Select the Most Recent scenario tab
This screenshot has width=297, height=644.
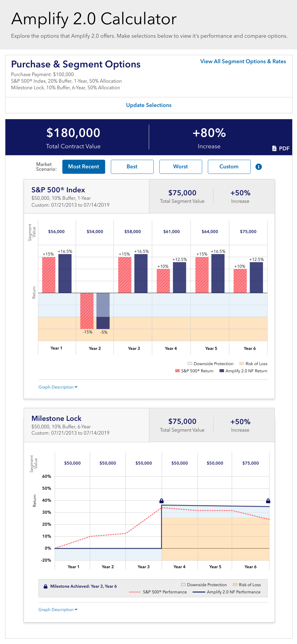(84, 167)
